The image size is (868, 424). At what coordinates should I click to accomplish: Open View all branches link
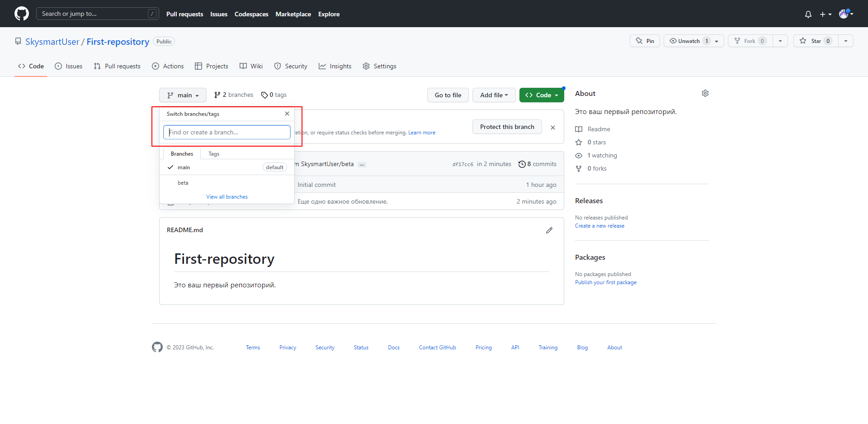[x=227, y=197]
